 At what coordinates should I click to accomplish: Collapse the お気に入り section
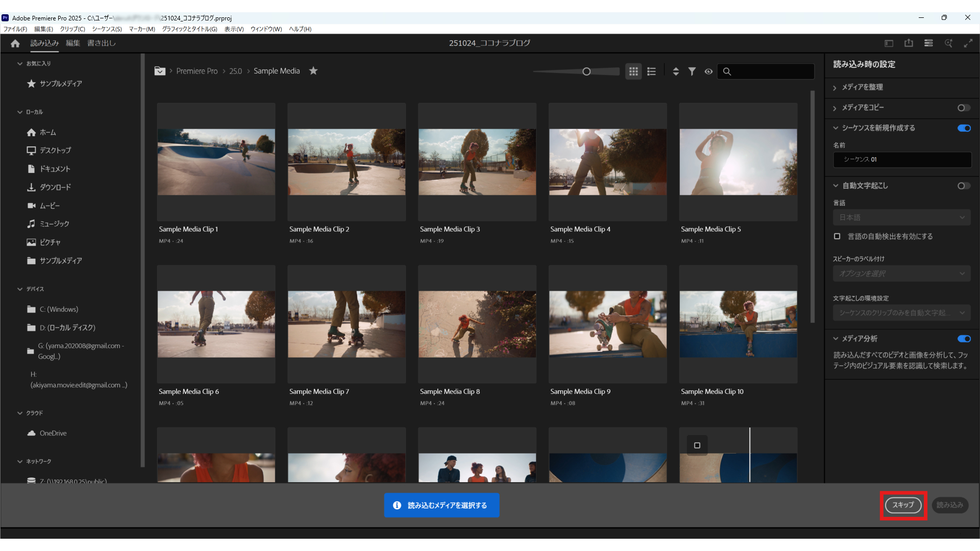point(20,64)
